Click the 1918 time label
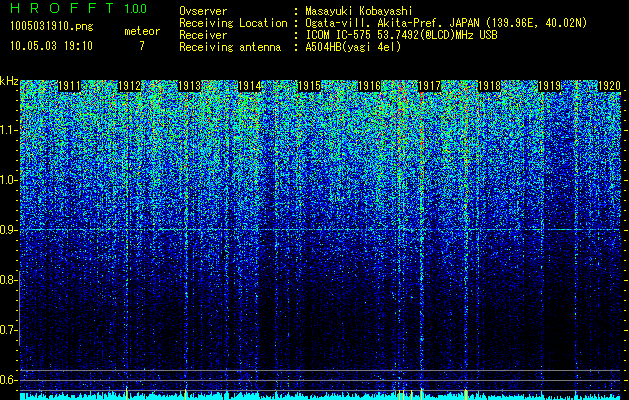629x400 pixels. [x=489, y=86]
